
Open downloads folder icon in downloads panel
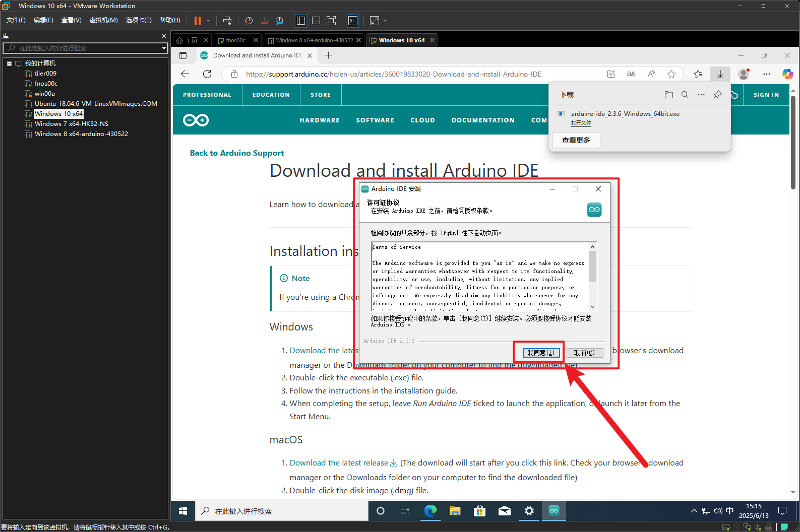coord(669,95)
